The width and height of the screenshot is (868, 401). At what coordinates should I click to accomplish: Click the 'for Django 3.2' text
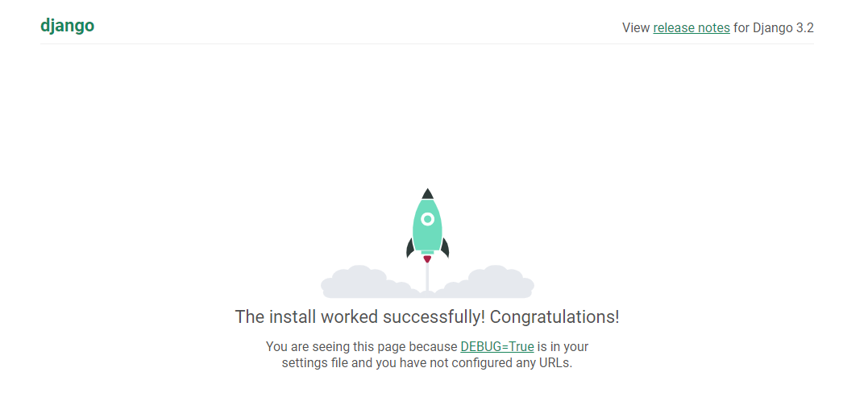pos(774,27)
